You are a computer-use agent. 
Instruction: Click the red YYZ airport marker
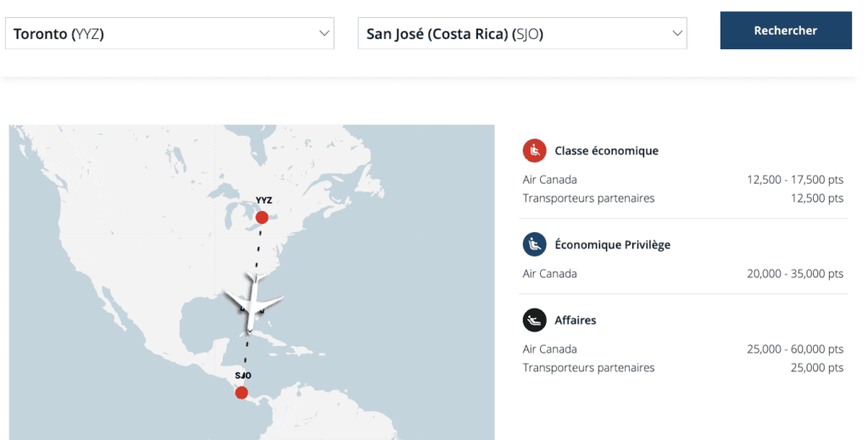pyautogui.click(x=262, y=218)
